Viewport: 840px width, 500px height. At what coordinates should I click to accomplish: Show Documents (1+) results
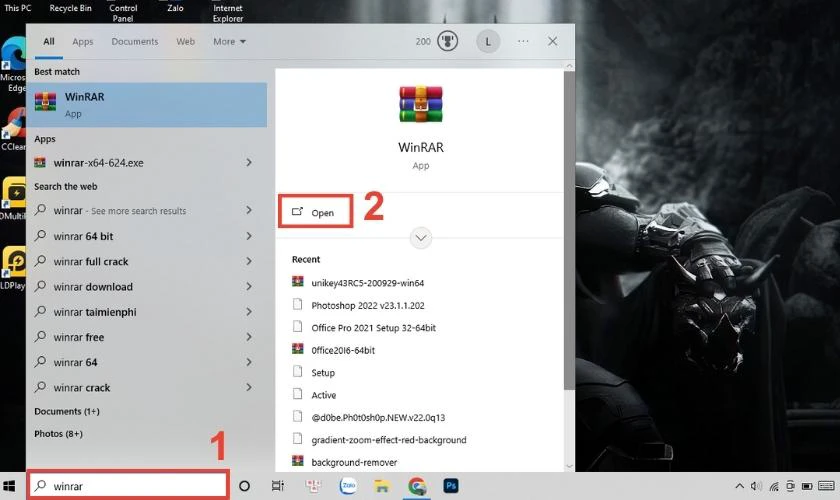pos(67,412)
